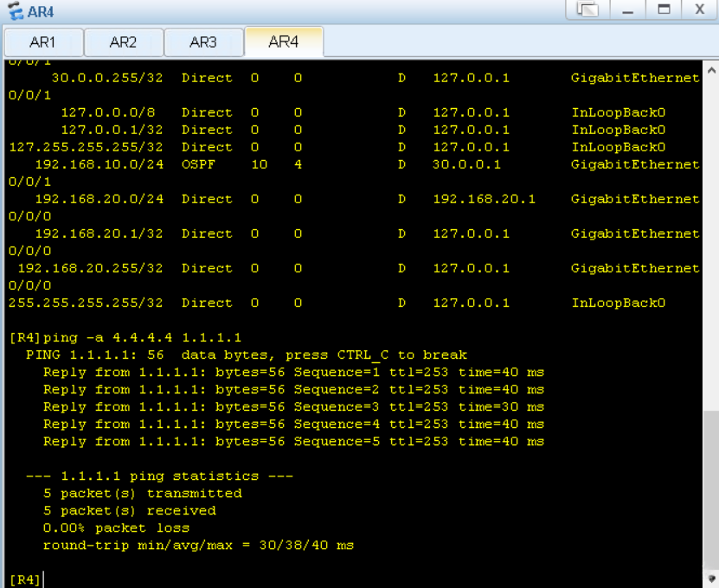Switch to the AR2 tab
719x588 pixels.
124,42
